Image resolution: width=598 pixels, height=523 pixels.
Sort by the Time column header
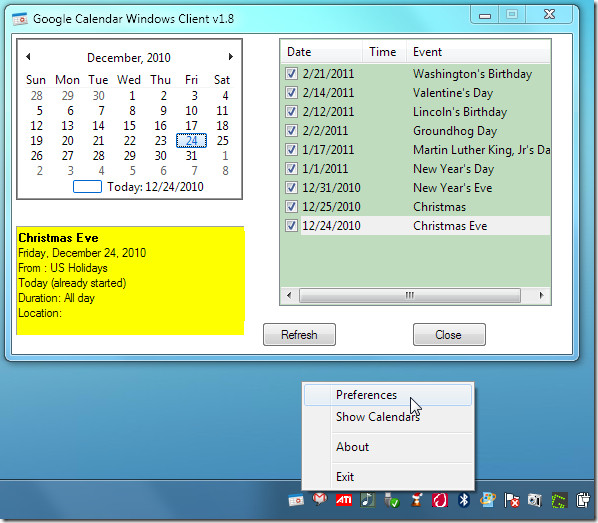(383, 52)
